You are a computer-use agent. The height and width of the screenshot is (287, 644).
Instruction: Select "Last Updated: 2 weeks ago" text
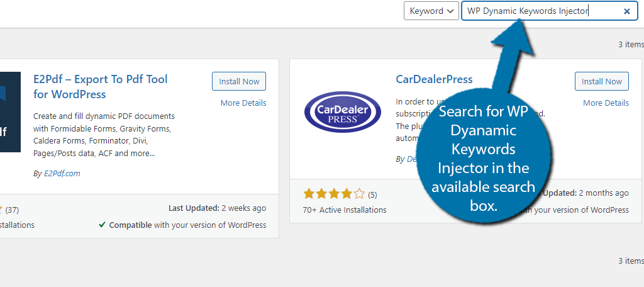pyautogui.click(x=217, y=208)
